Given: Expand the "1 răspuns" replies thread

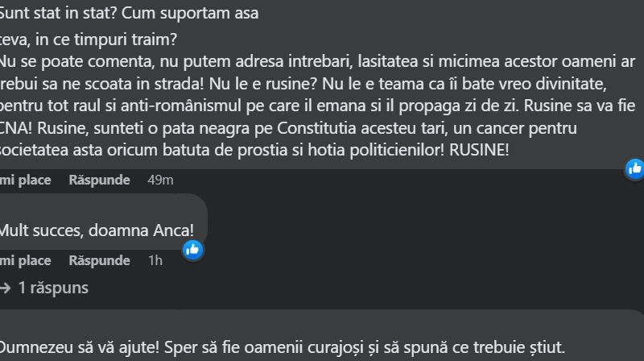Looking at the screenshot, I should coord(53,287).
